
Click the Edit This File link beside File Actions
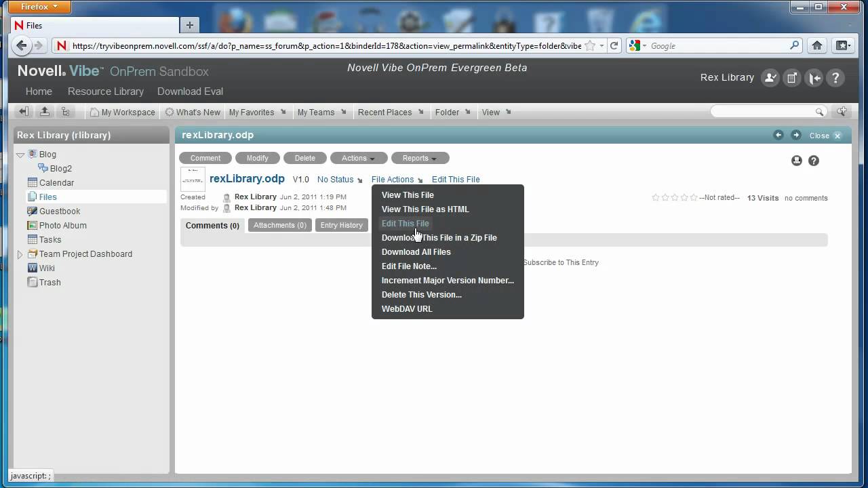pos(456,180)
